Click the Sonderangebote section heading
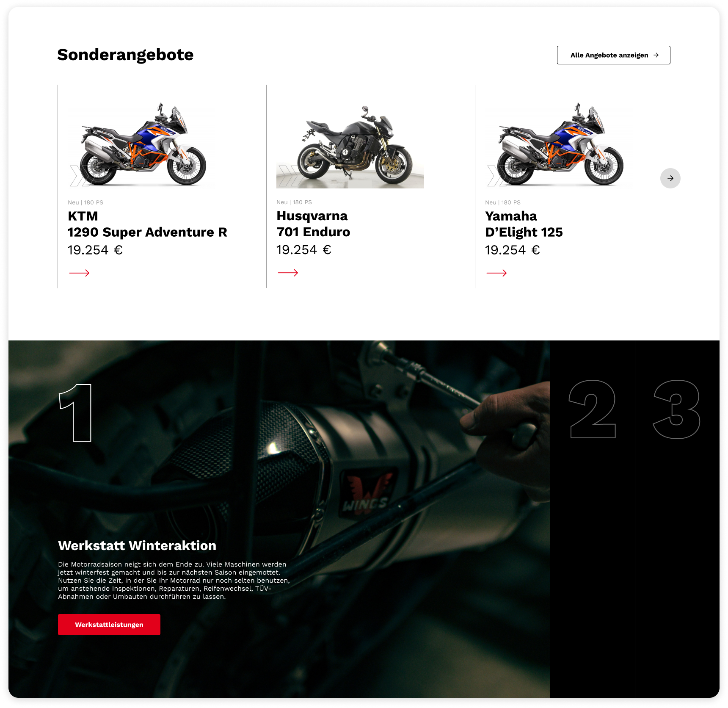This screenshot has height=708, width=728. click(x=125, y=55)
